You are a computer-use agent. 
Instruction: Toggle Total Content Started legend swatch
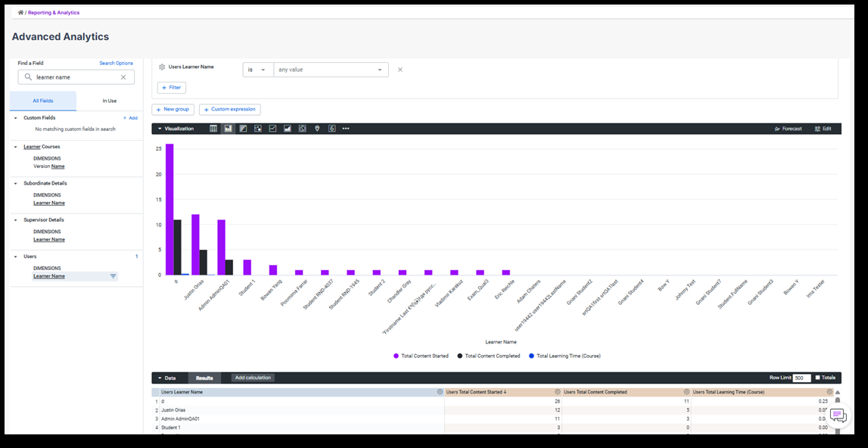point(396,356)
